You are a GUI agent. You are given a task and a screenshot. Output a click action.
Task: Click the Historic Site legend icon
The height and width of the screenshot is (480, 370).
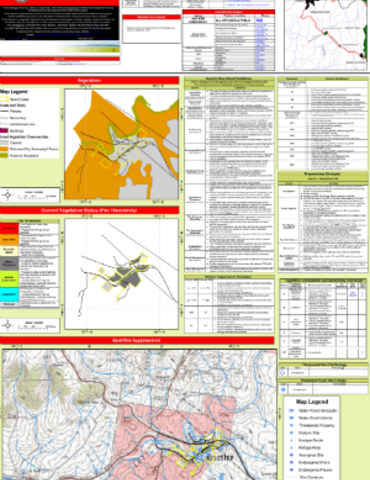292,433
